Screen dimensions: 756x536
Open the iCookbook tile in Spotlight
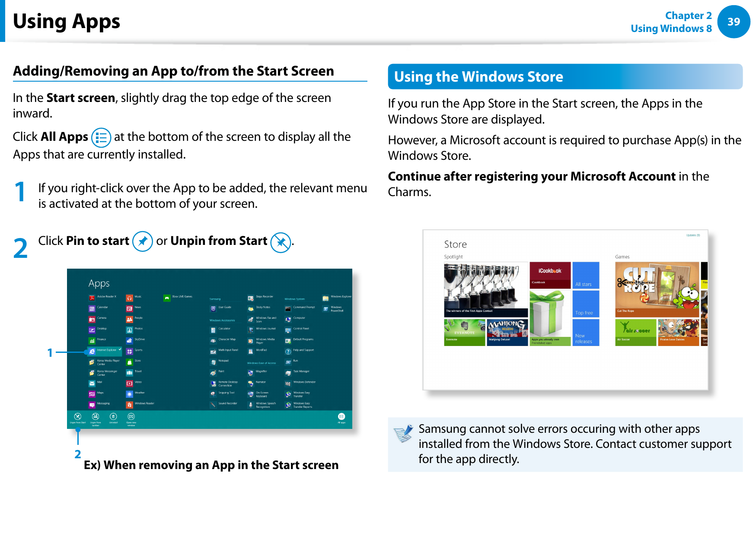(550, 275)
